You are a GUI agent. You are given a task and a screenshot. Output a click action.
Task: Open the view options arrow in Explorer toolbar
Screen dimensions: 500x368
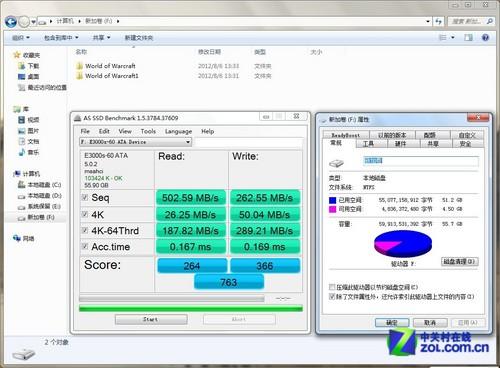(453, 37)
